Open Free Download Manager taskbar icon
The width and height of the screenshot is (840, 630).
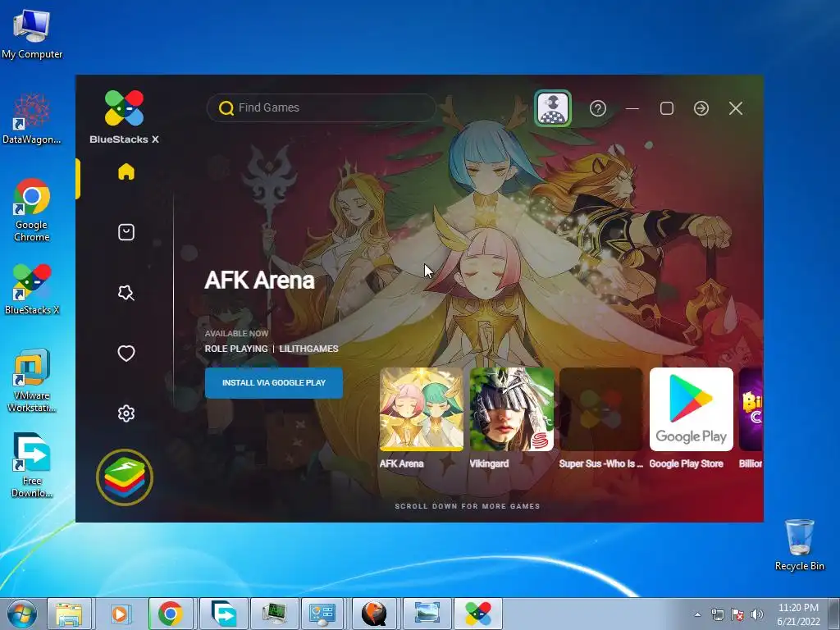point(223,614)
